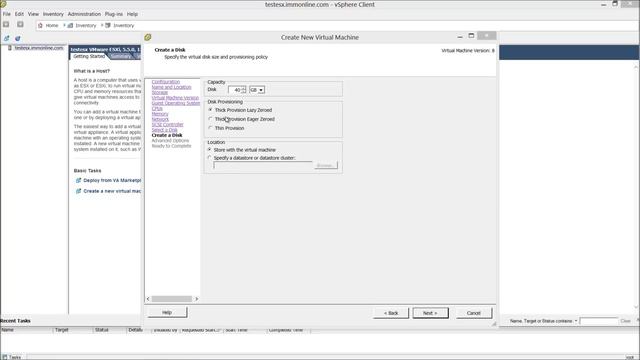The image size is (640, 360).
Task: Open the File menu
Action: click(7, 14)
